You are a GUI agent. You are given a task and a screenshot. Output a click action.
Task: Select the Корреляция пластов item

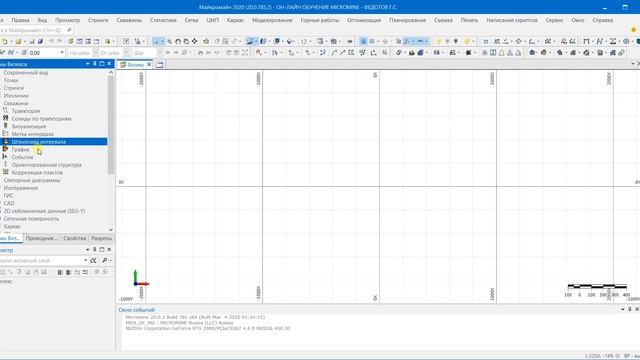click(37, 173)
